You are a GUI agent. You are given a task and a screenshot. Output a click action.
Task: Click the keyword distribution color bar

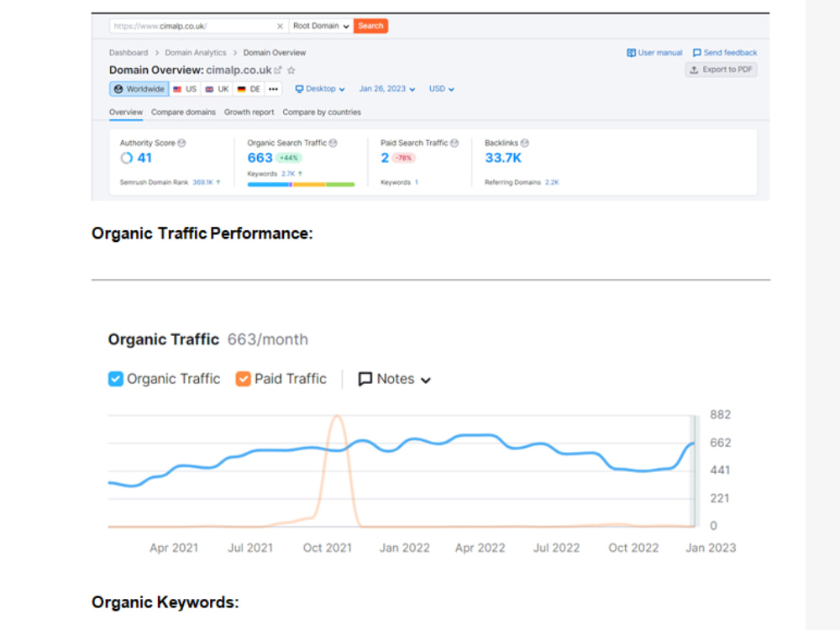301,184
